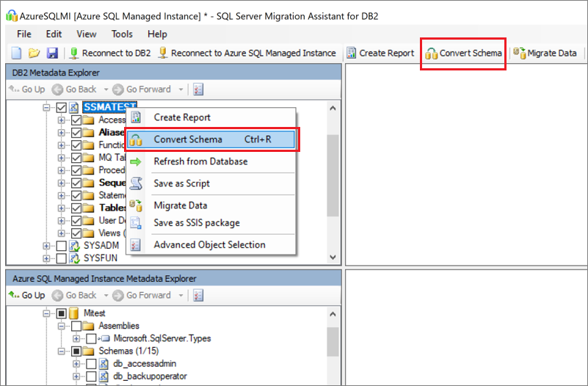Click Go Up in DB2 Metadata Explorer
The width and height of the screenshot is (588, 386).
click(27, 90)
